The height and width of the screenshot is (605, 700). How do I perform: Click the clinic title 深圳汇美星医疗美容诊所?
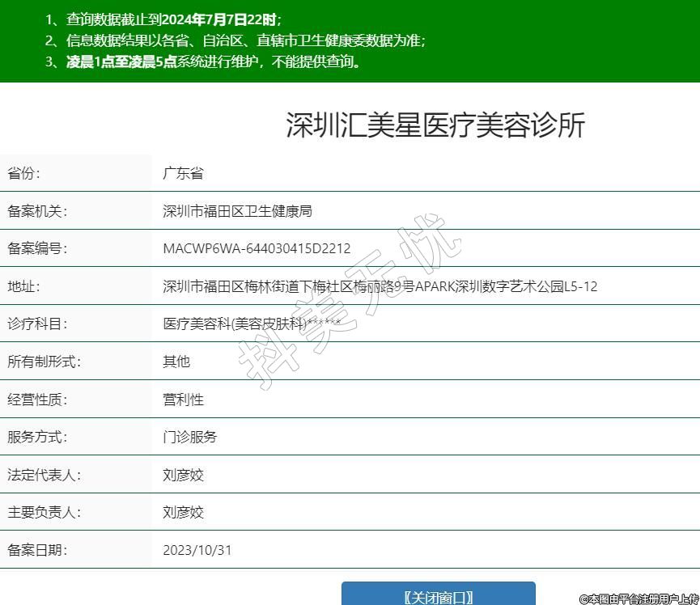coord(435,125)
